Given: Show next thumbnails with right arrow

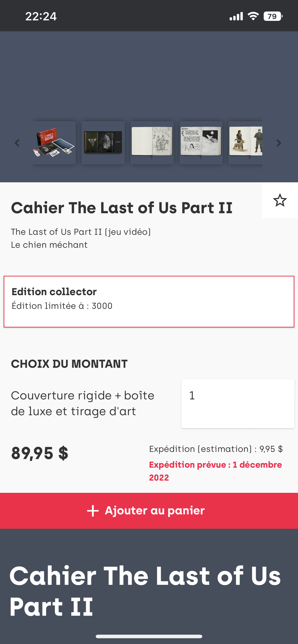Looking at the screenshot, I should coord(279,143).
